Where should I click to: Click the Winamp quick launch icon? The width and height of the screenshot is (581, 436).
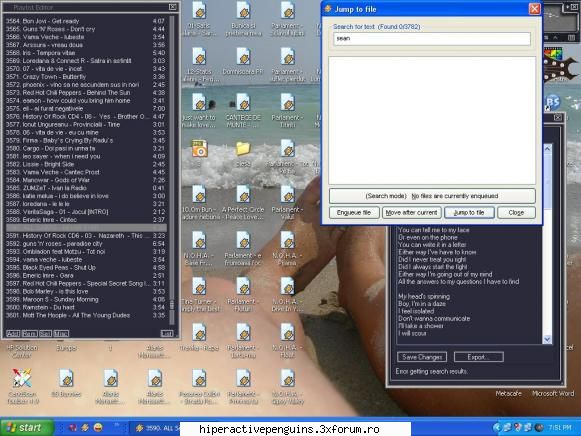pos(85,428)
